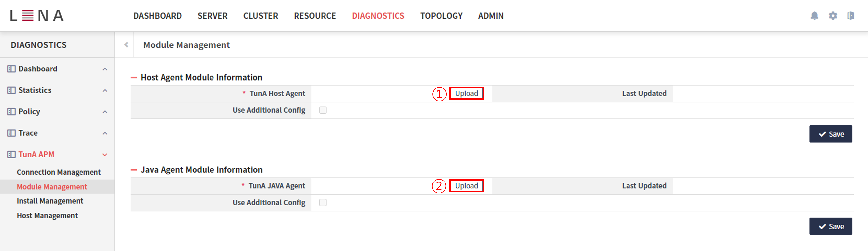The width and height of the screenshot is (868, 251).
Task: Collapse the Host Agent Module Information section
Action: pyautogui.click(x=134, y=77)
